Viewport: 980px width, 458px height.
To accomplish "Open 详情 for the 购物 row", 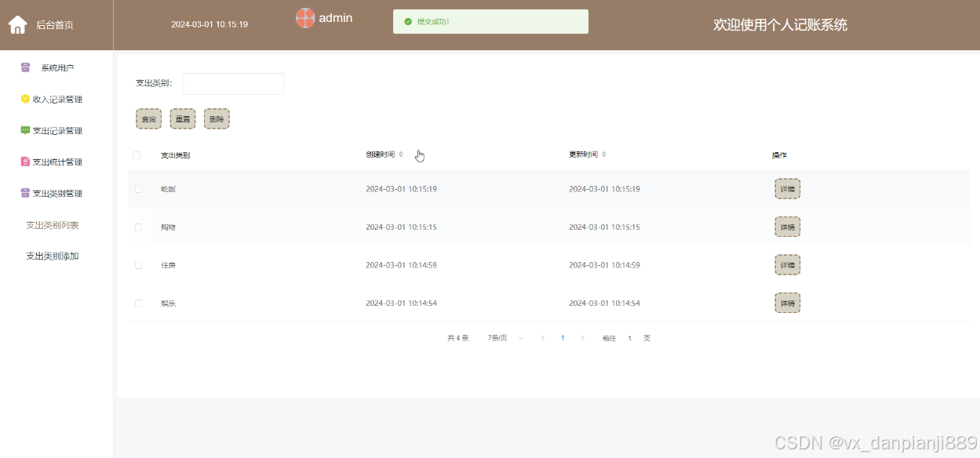I will pos(788,227).
